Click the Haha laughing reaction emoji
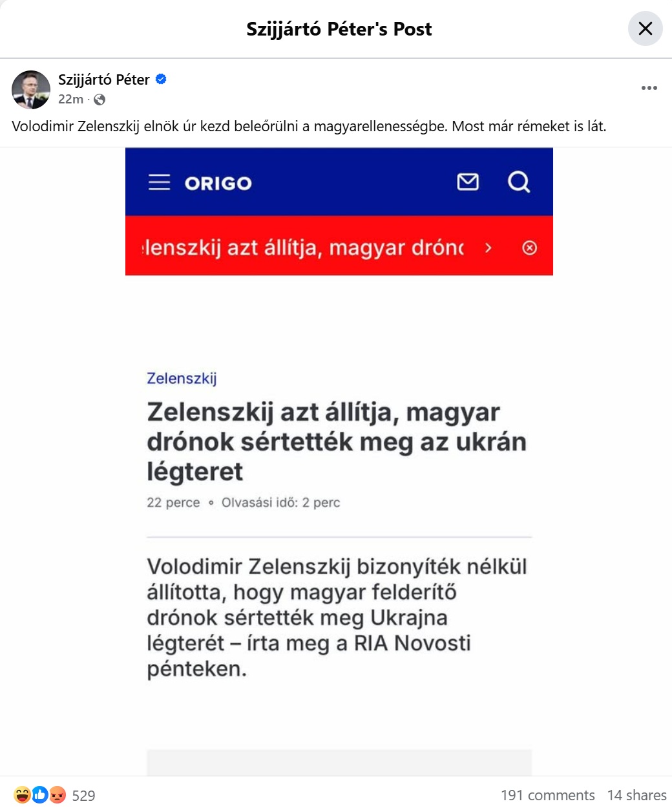The image size is (672, 808). point(21,794)
